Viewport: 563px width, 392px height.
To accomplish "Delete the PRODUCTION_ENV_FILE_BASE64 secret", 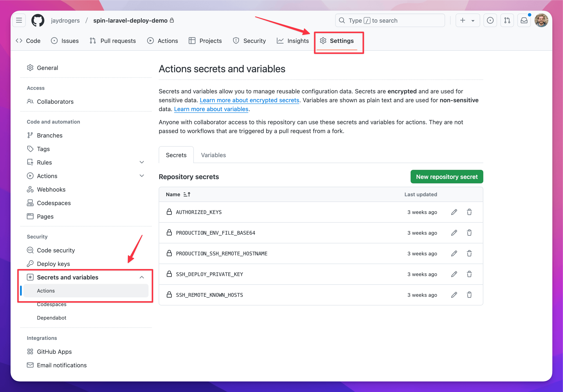I will coord(469,233).
